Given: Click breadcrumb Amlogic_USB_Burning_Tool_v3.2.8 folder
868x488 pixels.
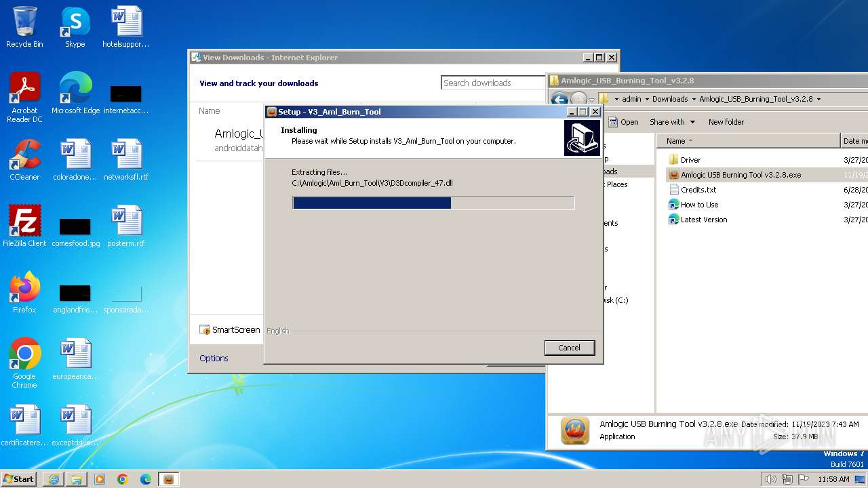Looking at the screenshot, I should (755, 99).
